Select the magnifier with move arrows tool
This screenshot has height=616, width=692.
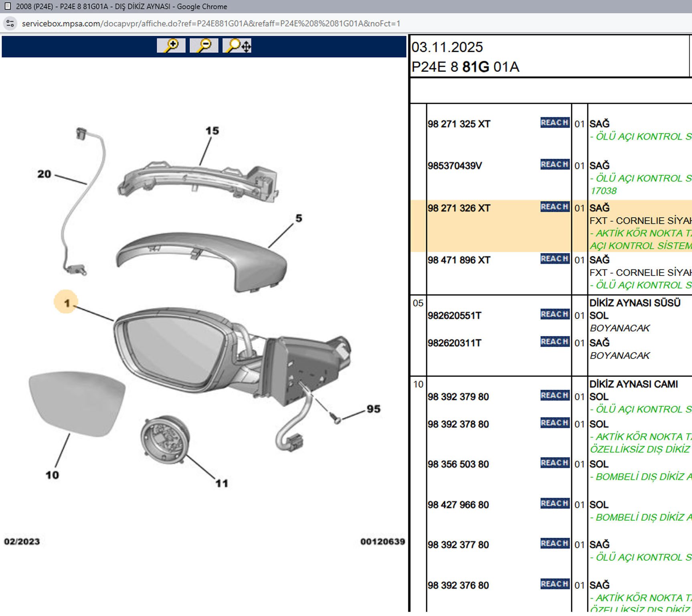click(x=237, y=45)
